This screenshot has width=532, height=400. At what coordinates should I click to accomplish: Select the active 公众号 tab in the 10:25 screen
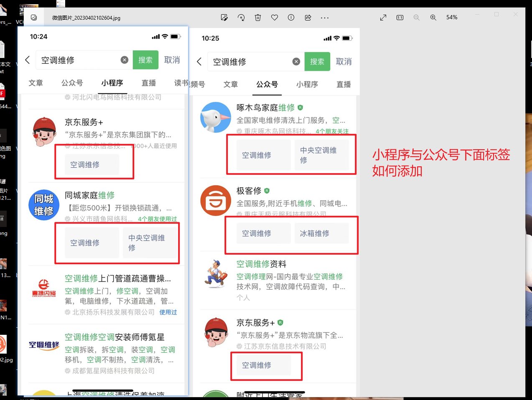coord(267,84)
